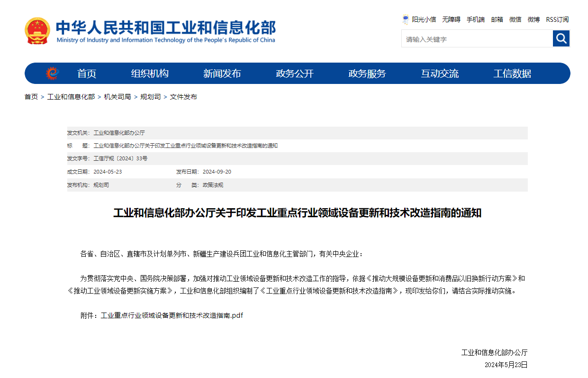Open the 首页 navigation menu item
This screenshot has width=588, height=378.
click(86, 74)
